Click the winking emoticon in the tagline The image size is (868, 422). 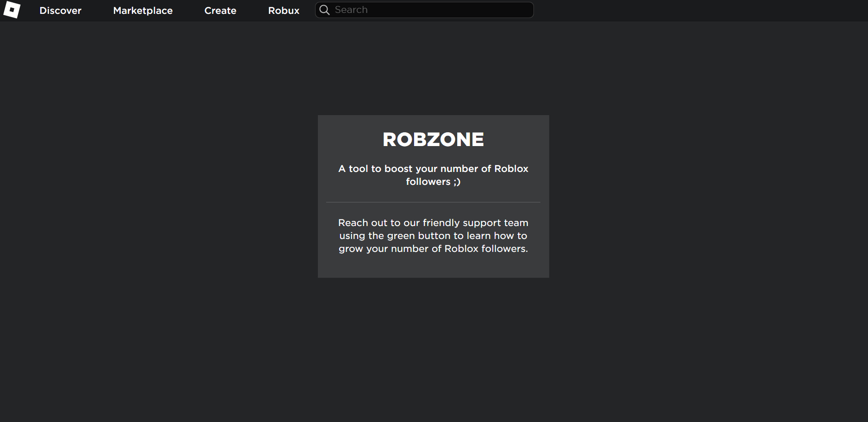coord(457,182)
